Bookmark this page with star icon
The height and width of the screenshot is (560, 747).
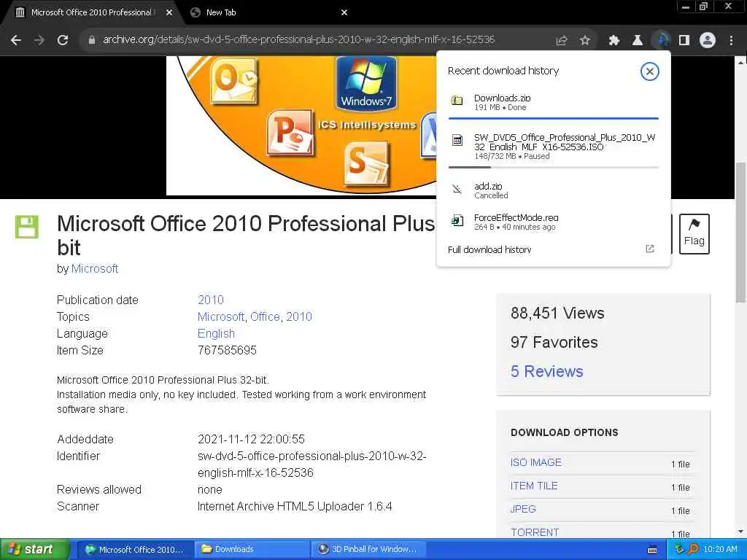pyautogui.click(x=585, y=41)
